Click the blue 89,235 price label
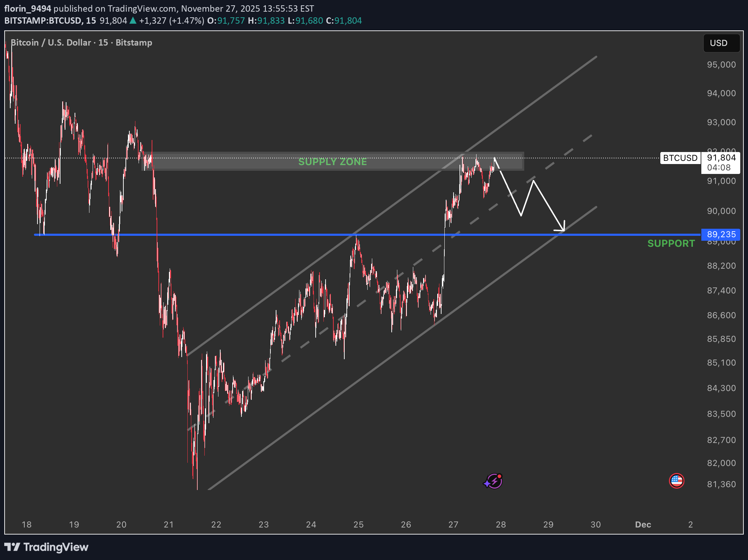 pos(721,234)
